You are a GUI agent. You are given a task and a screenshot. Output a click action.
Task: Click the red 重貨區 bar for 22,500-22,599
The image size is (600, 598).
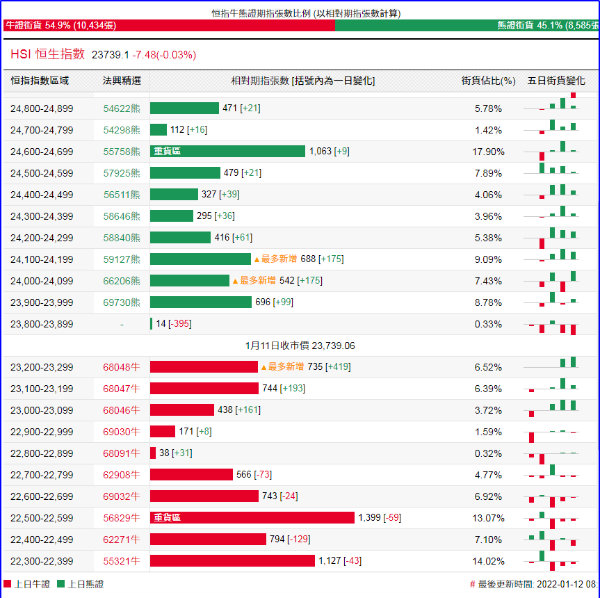click(252, 518)
